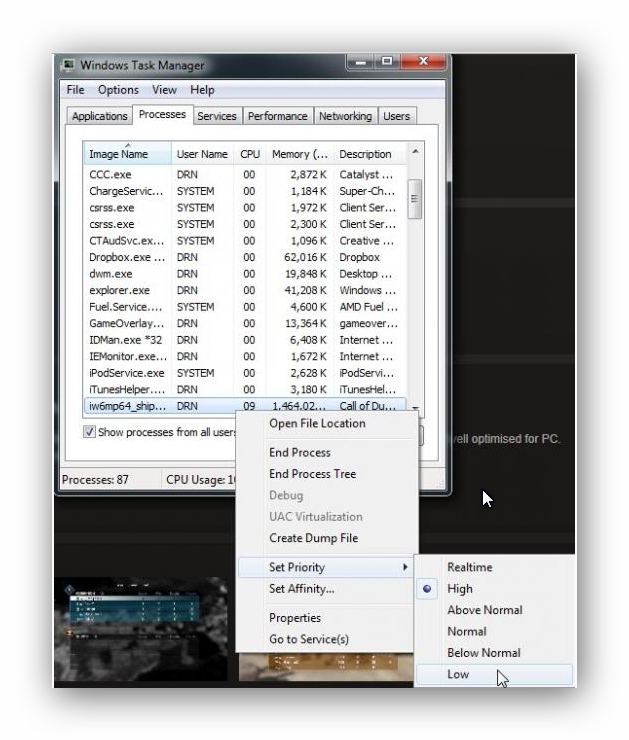Sort by Memory column header
Viewport: 629px width, 740px height.
[300, 154]
